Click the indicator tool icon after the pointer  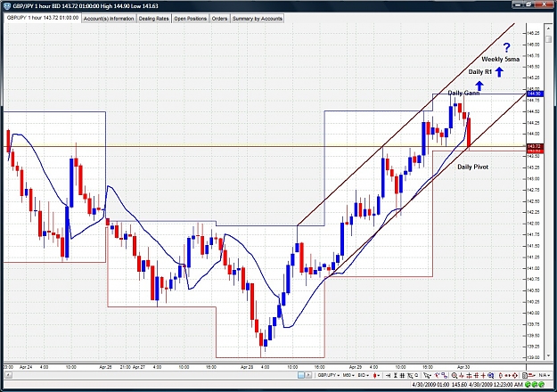pyautogui.click(x=437, y=375)
